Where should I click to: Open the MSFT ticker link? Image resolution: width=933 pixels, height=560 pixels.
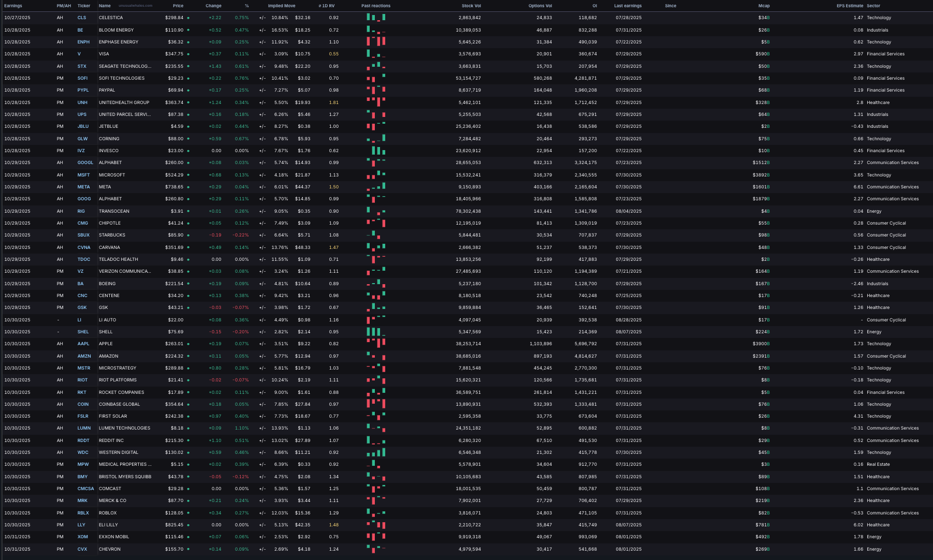tap(83, 175)
